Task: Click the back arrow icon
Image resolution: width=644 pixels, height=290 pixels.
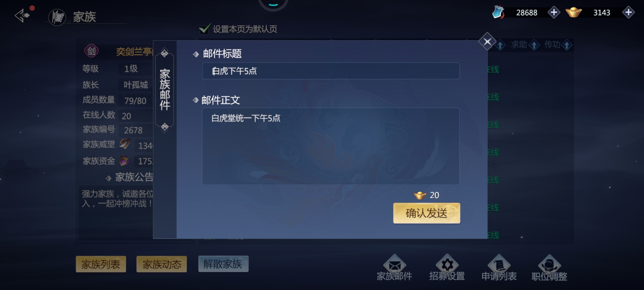Action: [22, 15]
